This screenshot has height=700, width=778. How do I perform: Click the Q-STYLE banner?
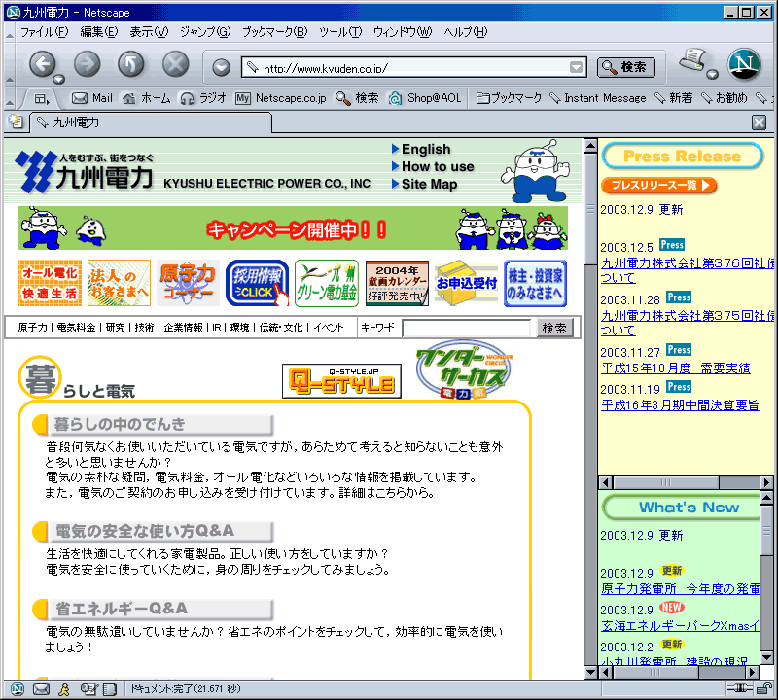(x=341, y=381)
